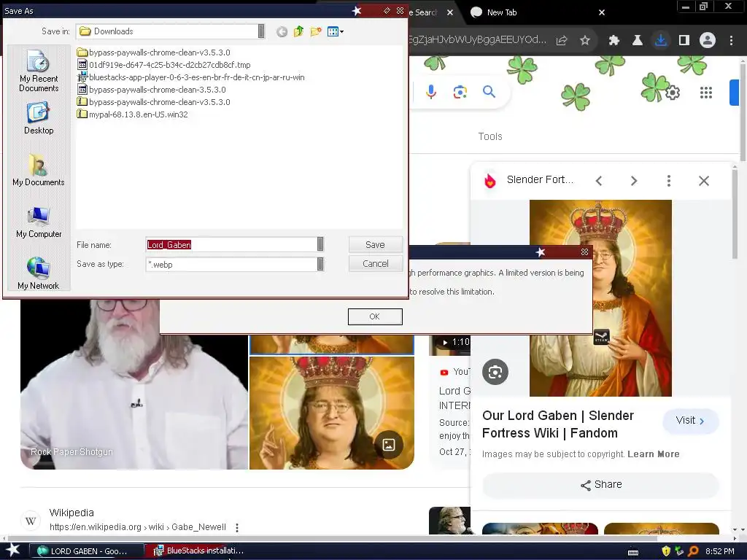Open Wikipedia Gabe_Newell result
The width and height of the screenshot is (747, 560).
(137, 527)
